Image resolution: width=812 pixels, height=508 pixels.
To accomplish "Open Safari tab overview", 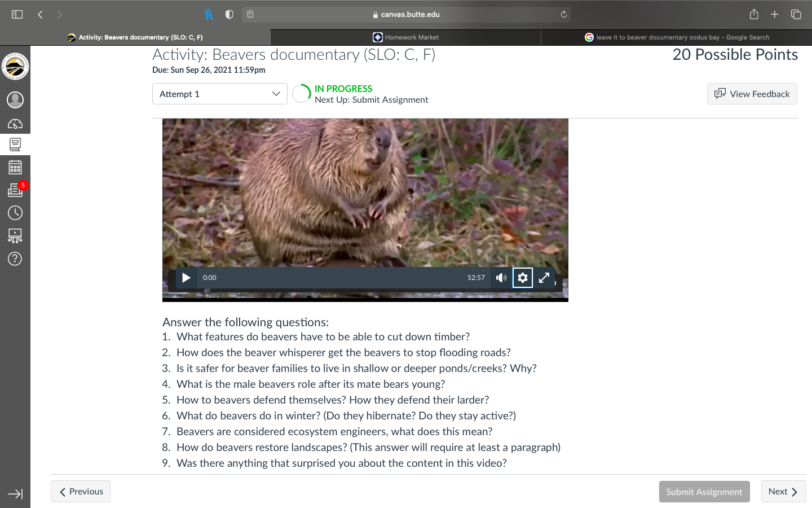I will (x=796, y=14).
